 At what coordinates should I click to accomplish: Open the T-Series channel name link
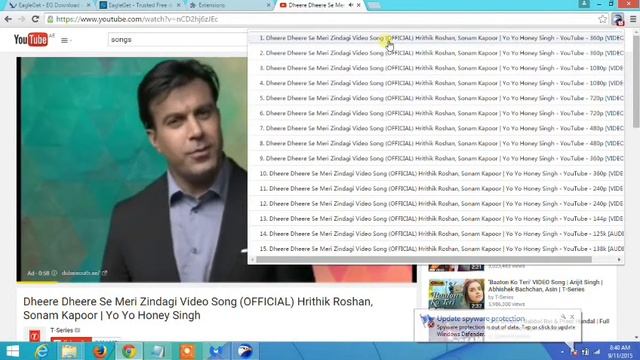click(62, 330)
